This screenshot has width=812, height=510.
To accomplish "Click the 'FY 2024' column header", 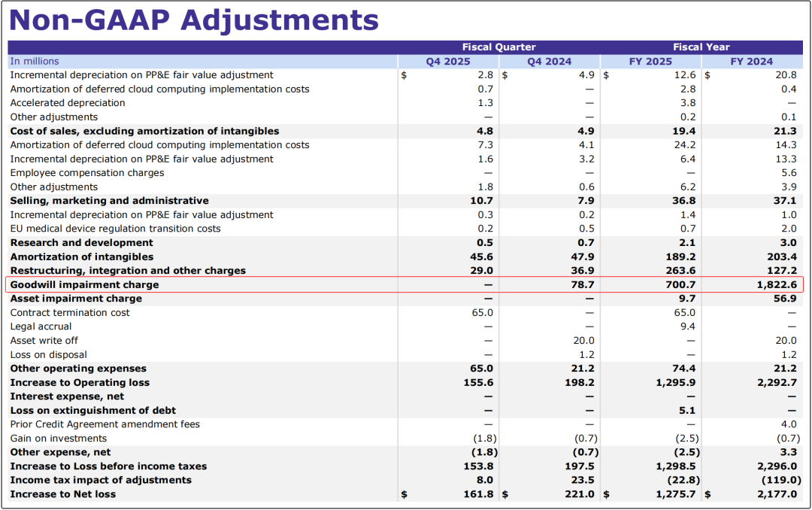I will coord(751,61).
